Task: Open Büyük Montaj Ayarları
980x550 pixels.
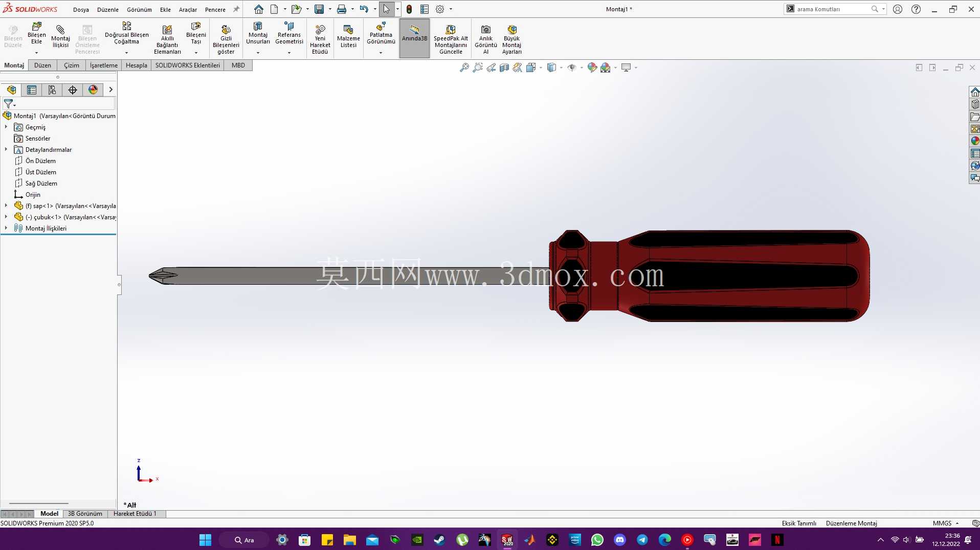Action: pos(512,39)
